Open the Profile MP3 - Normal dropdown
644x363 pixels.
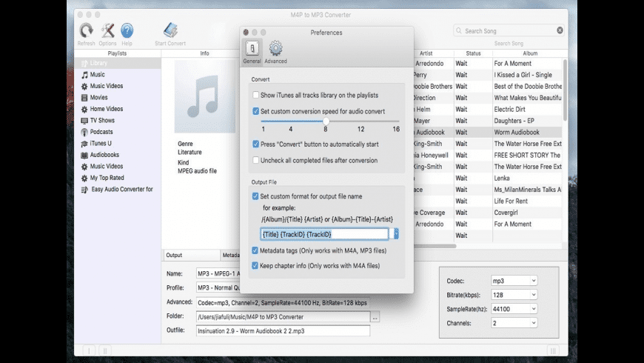coord(218,287)
